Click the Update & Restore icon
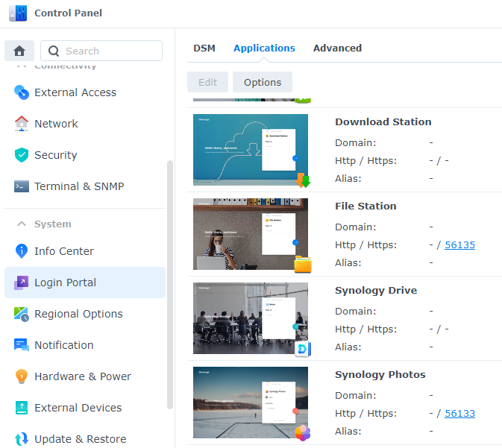 pyautogui.click(x=22, y=439)
